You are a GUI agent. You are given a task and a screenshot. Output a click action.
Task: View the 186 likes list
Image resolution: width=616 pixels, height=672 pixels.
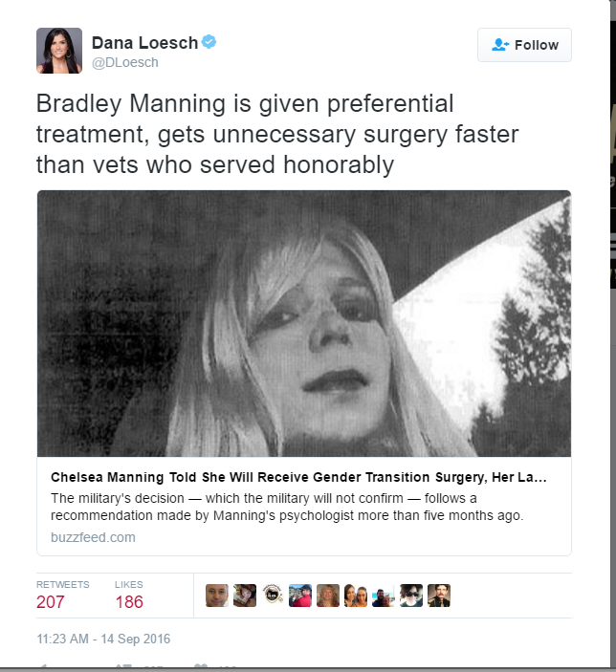coord(129,596)
